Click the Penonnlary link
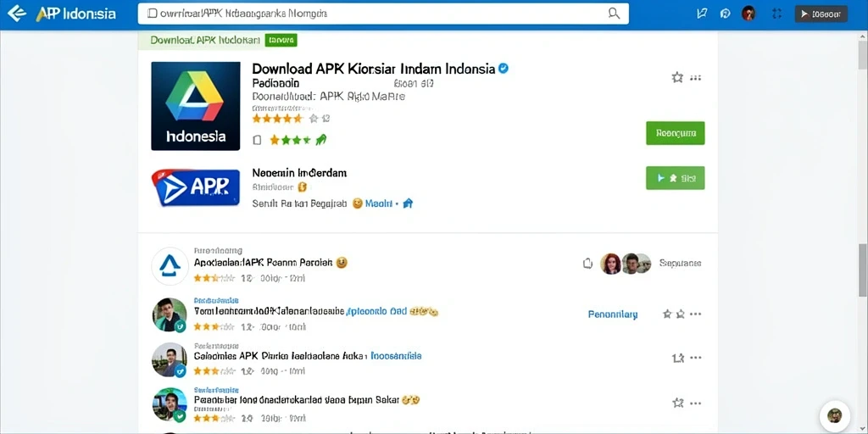 tap(613, 314)
